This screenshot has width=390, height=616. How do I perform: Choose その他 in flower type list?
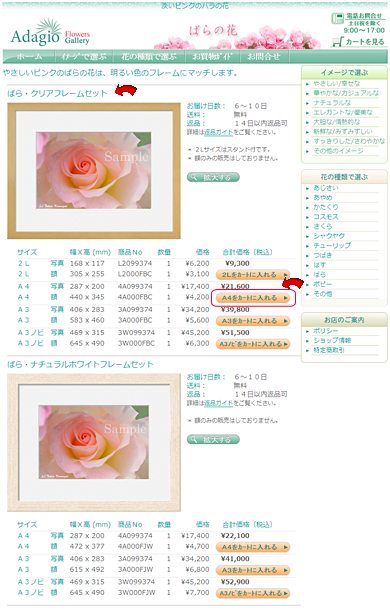click(x=322, y=294)
